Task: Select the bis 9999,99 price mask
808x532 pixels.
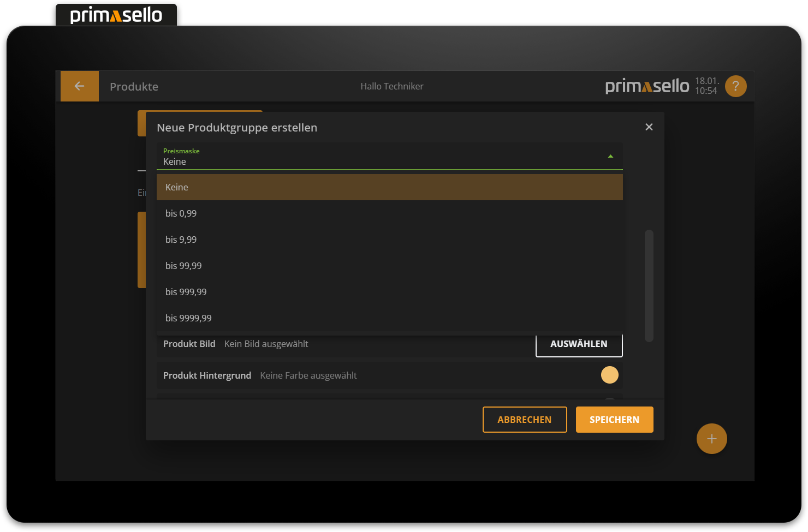Action: click(x=389, y=318)
